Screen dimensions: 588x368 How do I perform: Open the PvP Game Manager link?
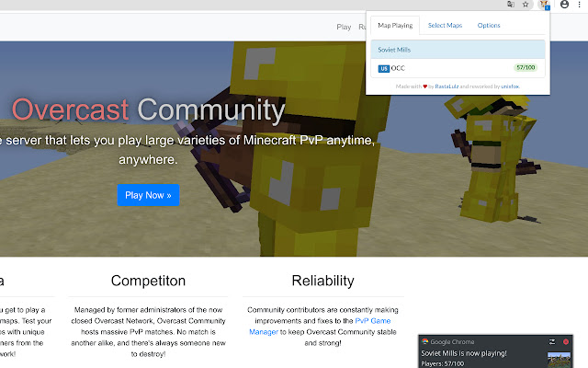[x=320, y=327]
